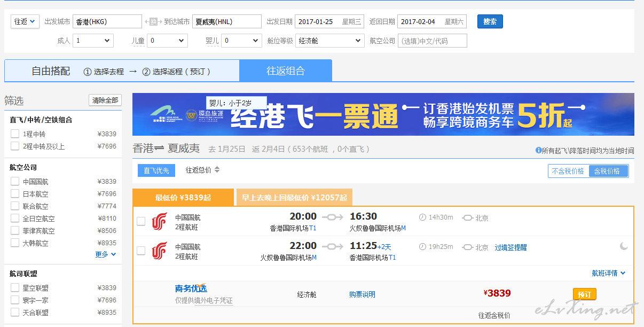The height and width of the screenshot is (327, 644).
Task: Click the 往返含税价 label
Action: [x=494, y=315]
